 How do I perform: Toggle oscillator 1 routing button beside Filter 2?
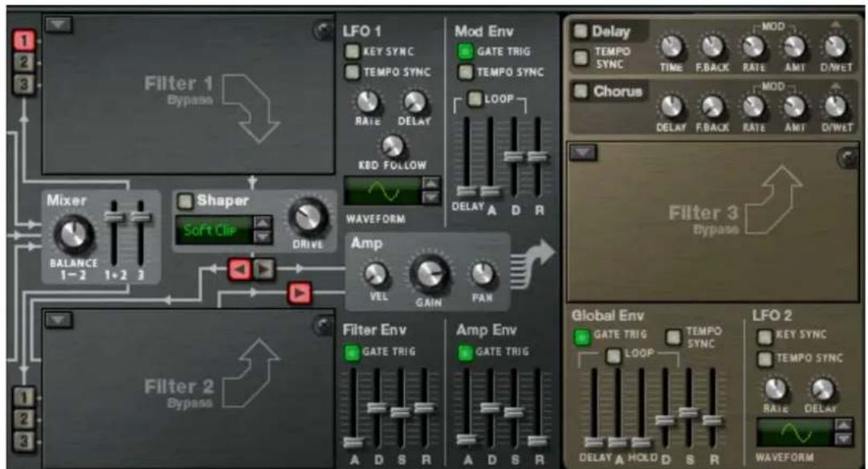(x=24, y=397)
